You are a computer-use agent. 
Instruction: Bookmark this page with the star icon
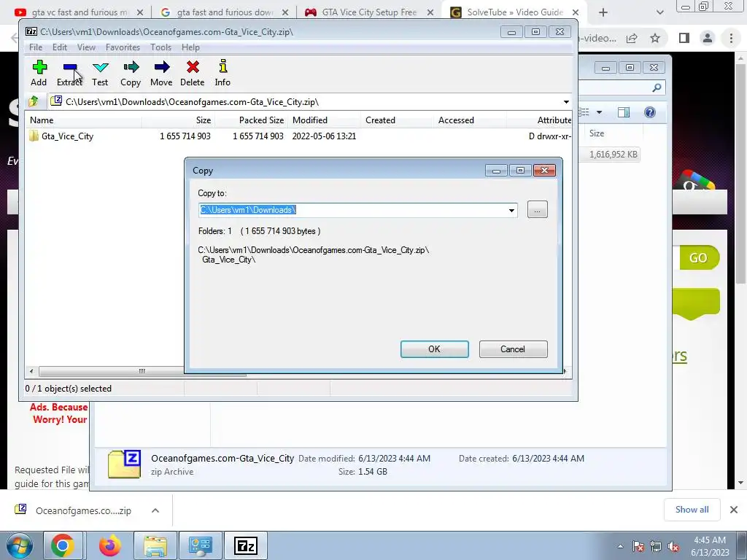tap(656, 38)
